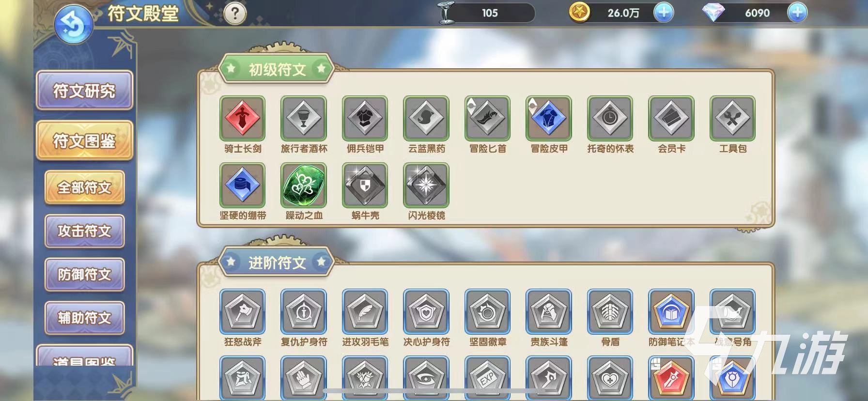Show 辅助符文 category list
Viewport: 868px width, 401px height.
(x=84, y=318)
